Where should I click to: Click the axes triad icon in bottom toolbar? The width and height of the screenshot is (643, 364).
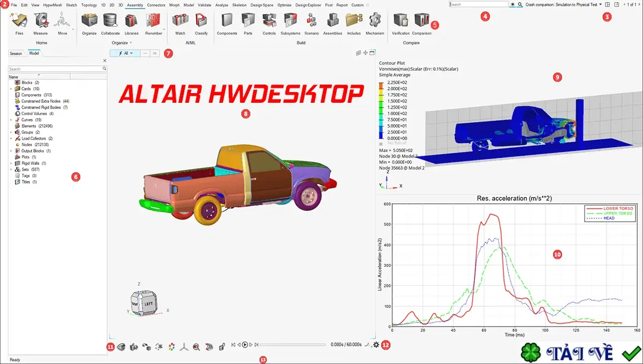coord(184,346)
